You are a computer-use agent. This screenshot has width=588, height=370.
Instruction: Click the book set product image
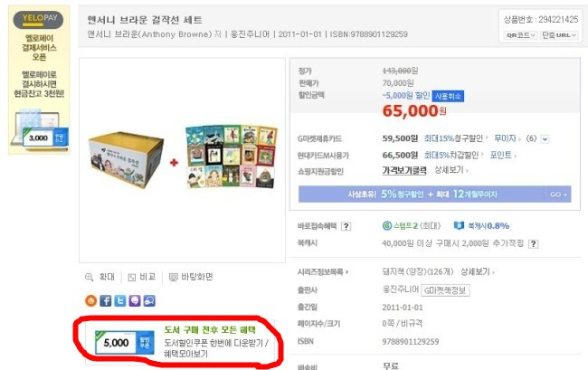coord(182,160)
